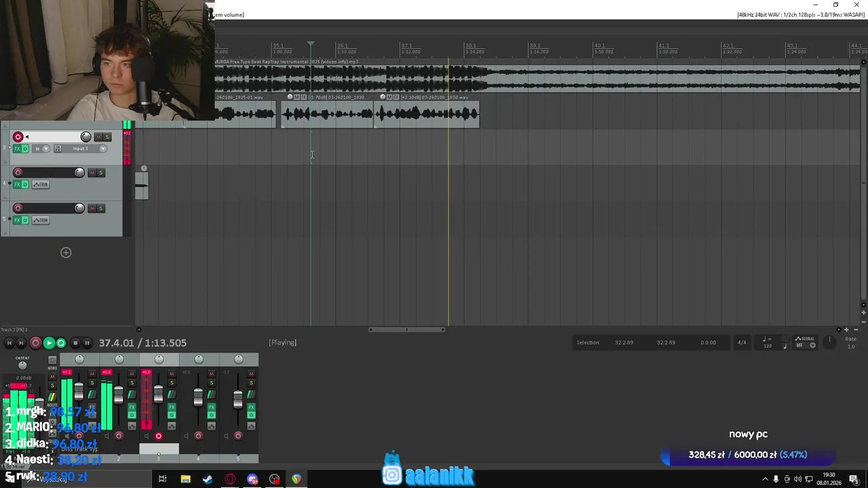This screenshot has width=868, height=488.
Task: Click the transport Record button
Action: click(x=35, y=343)
